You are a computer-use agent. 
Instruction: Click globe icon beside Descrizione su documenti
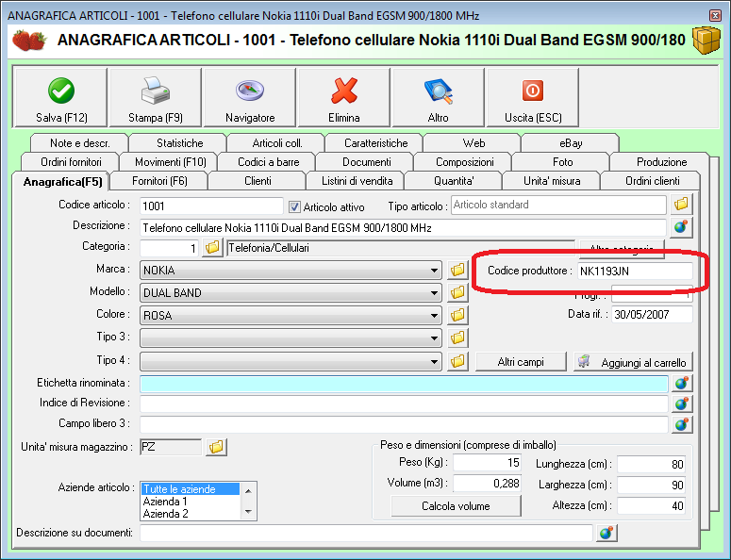pyautogui.click(x=606, y=533)
